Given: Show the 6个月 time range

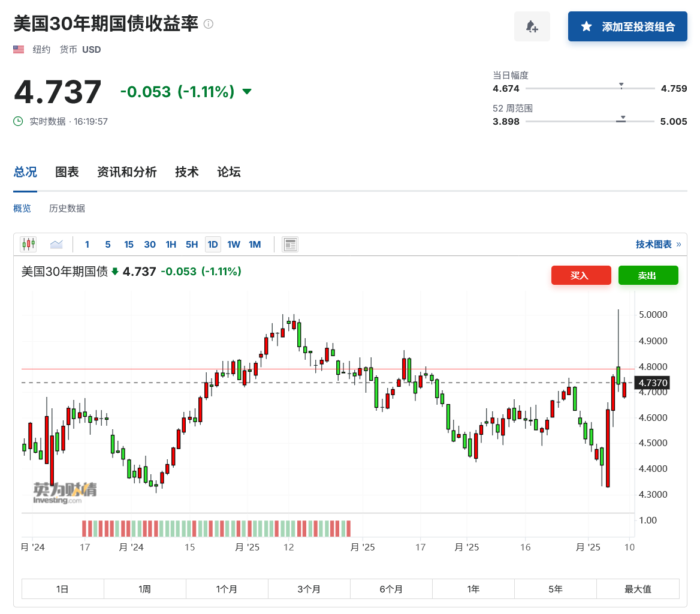Looking at the screenshot, I should (391, 589).
